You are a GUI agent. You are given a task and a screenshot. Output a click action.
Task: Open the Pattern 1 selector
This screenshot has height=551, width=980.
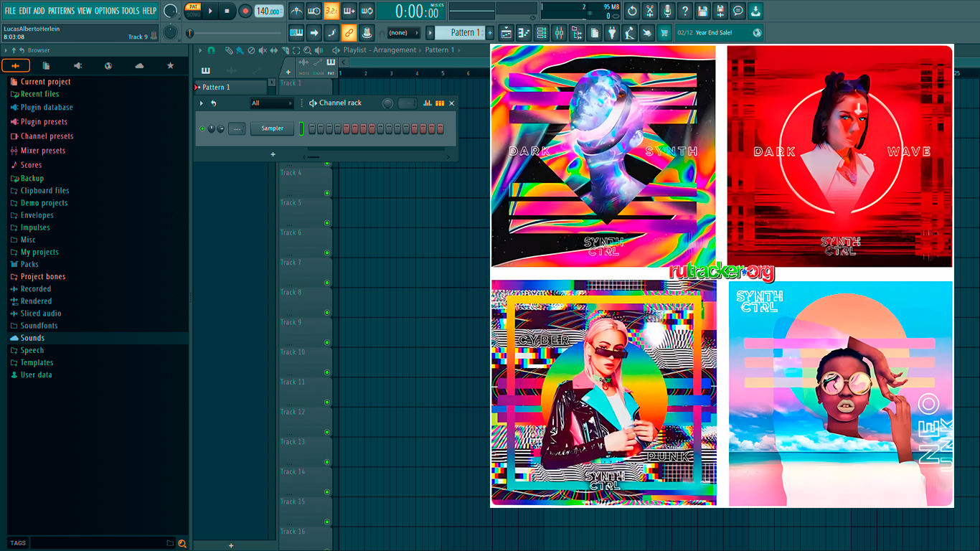coord(461,32)
